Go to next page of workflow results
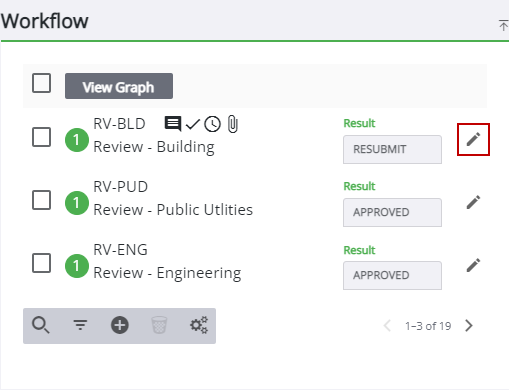Image resolution: width=509 pixels, height=390 pixels. (469, 326)
